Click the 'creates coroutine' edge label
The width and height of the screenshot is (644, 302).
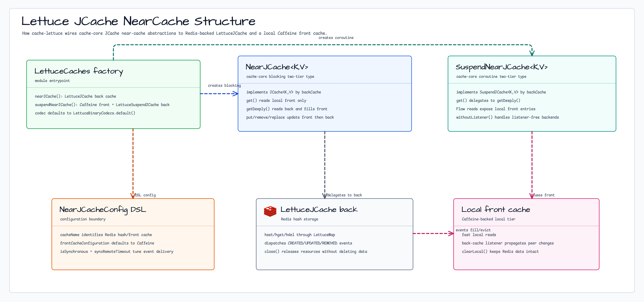[x=336, y=38]
